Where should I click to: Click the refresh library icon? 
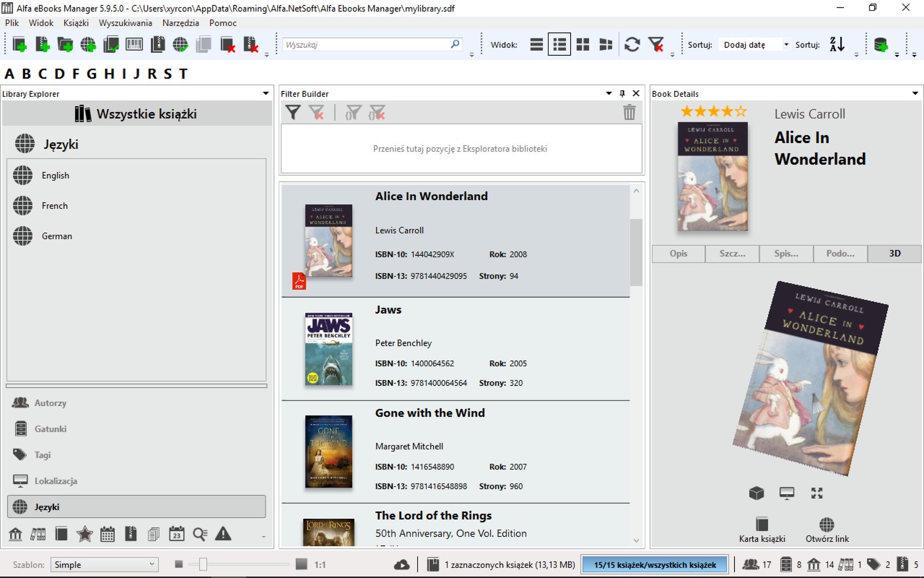[x=632, y=45]
